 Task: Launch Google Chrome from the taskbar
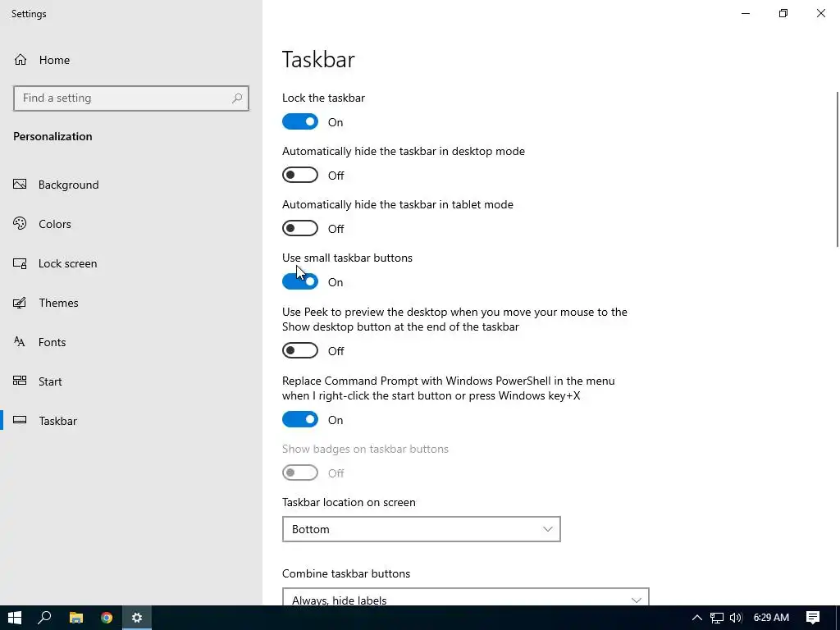tap(107, 618)
